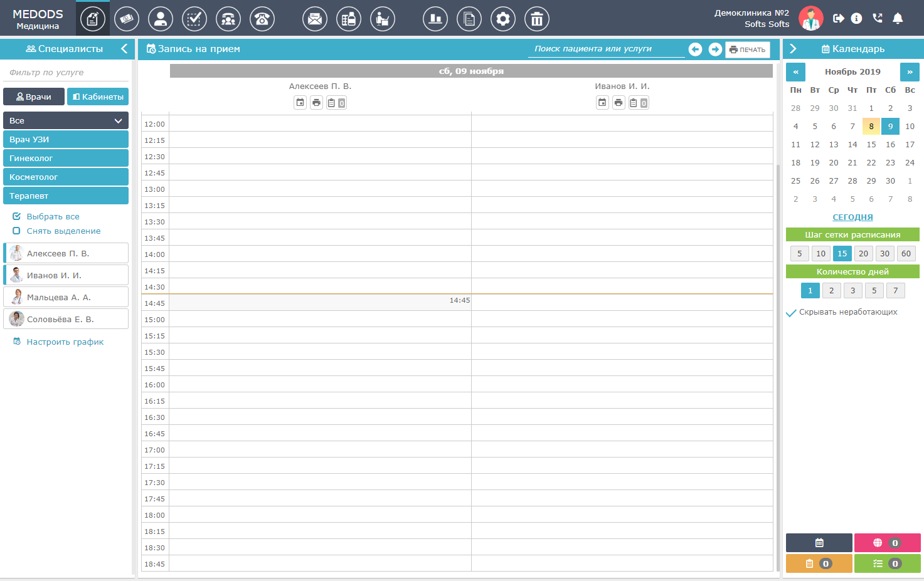
Task: Click Выбрать все to select all specialists
Action: pyautogui.click(x=53, y=217)
